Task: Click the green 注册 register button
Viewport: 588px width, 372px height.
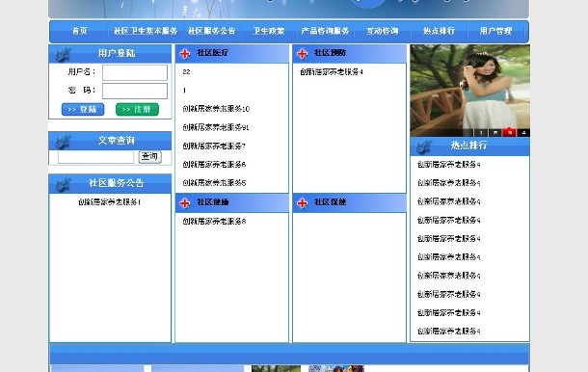Action: coord(137,110)
